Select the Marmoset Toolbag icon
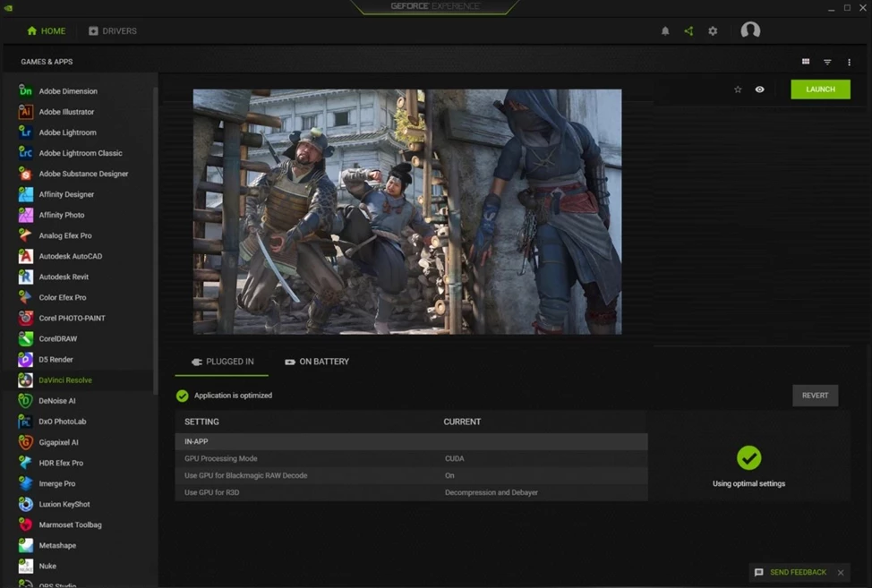 (x=26, y=524)
